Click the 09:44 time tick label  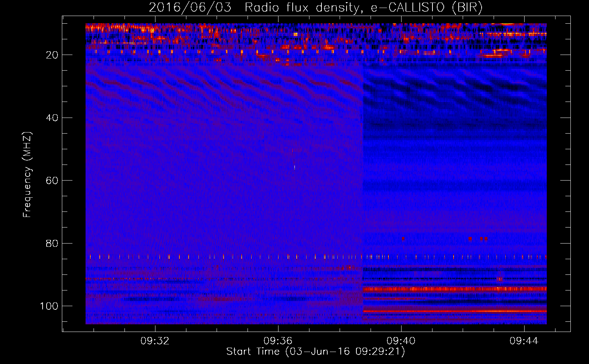point(524,341)
